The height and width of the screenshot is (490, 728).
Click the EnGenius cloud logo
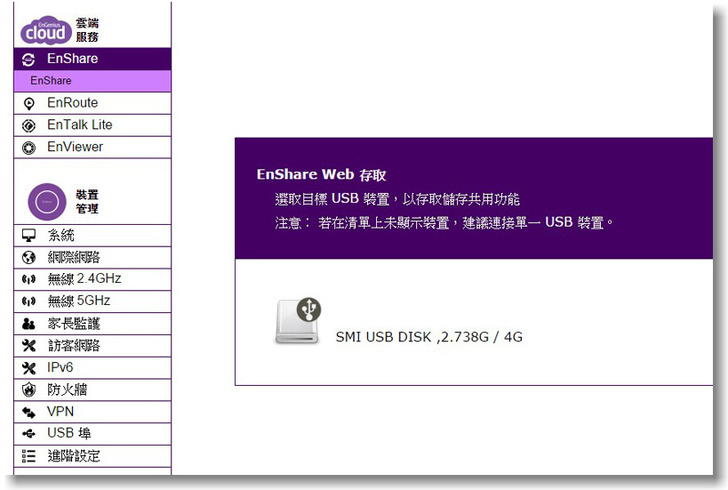pos(46,30)
